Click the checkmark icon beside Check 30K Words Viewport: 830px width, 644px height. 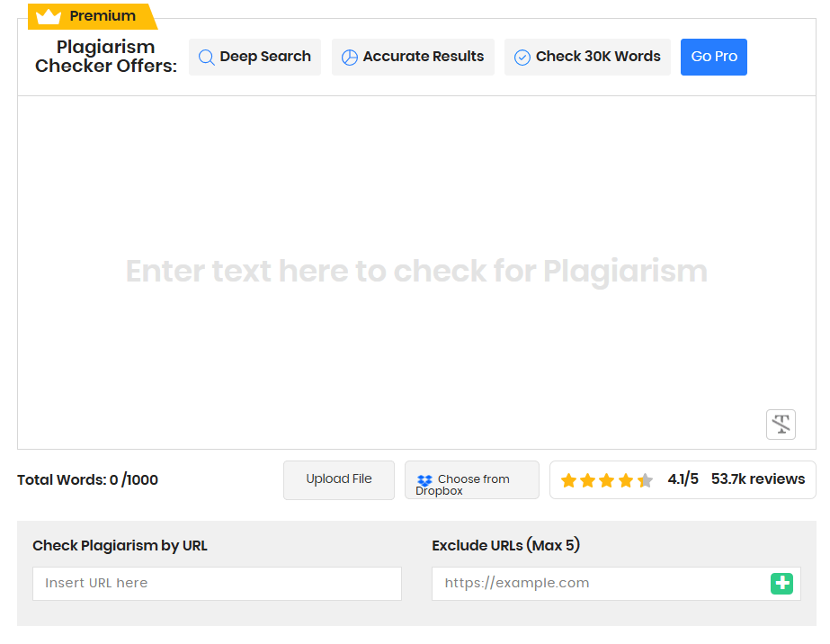click(522, 56)
